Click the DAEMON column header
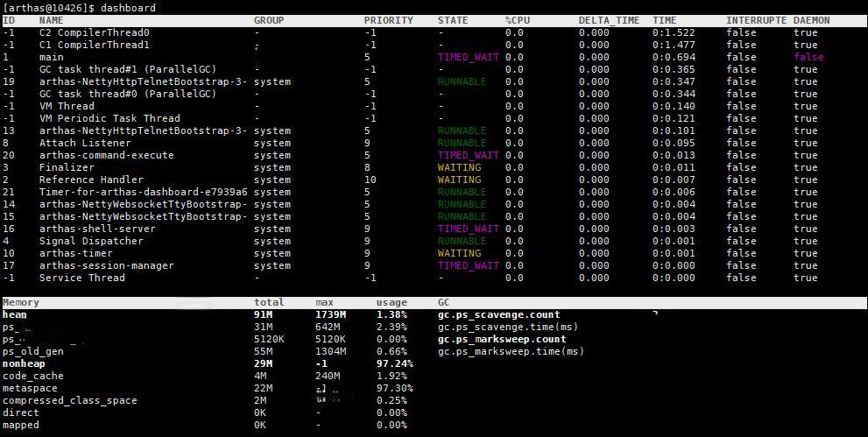Viewport: 868px width, 437px height. click(x=811, y=20)
